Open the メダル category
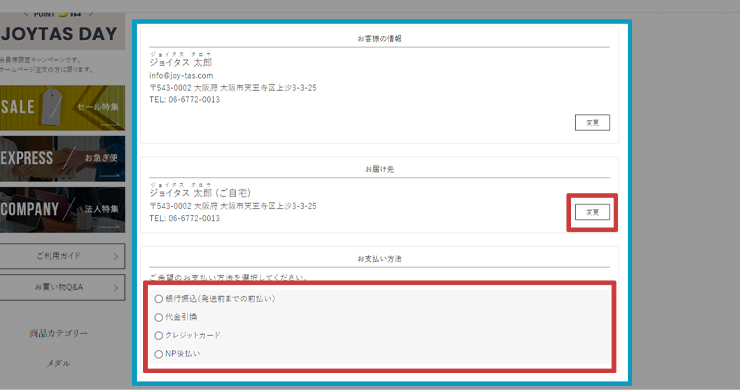The height and width of the screenshot is (390, 740). pos(59,363)
